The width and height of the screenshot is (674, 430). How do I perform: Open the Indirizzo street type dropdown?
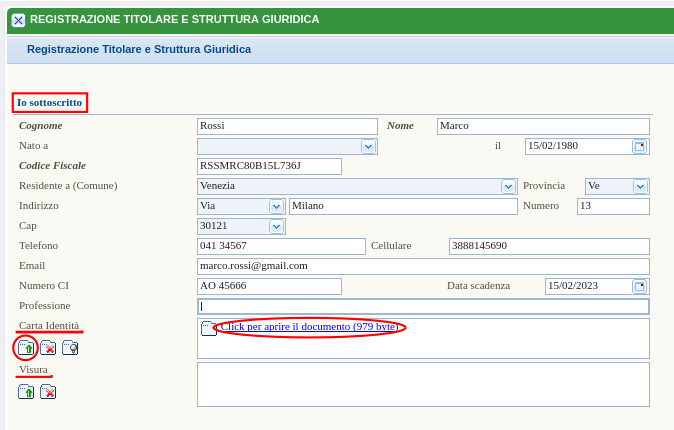276,206
